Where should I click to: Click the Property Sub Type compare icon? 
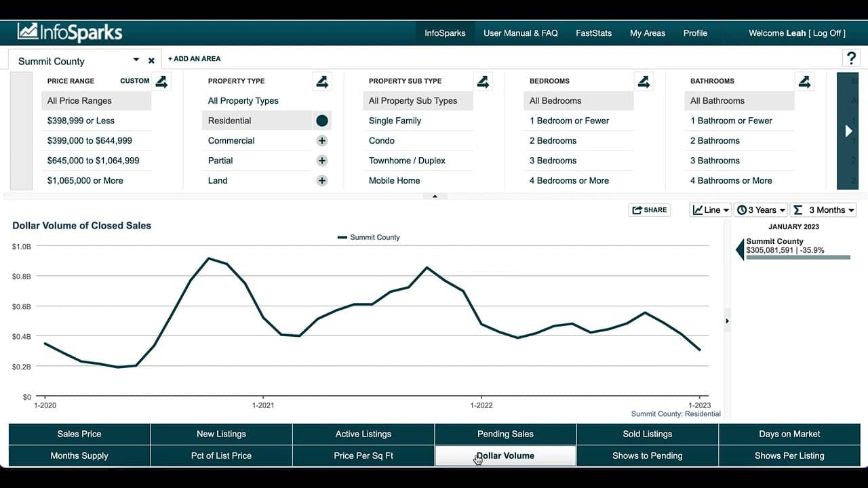tap(483, 82)
